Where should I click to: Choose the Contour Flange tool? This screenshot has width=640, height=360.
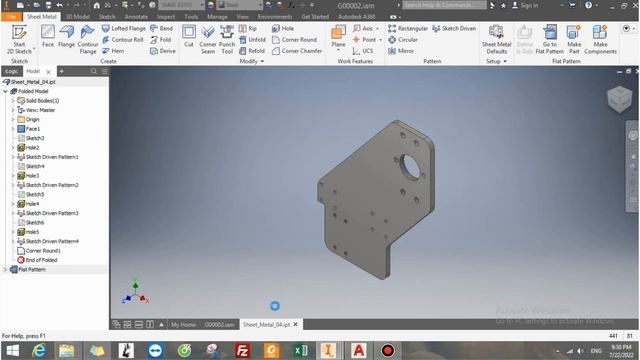point(88,39)
